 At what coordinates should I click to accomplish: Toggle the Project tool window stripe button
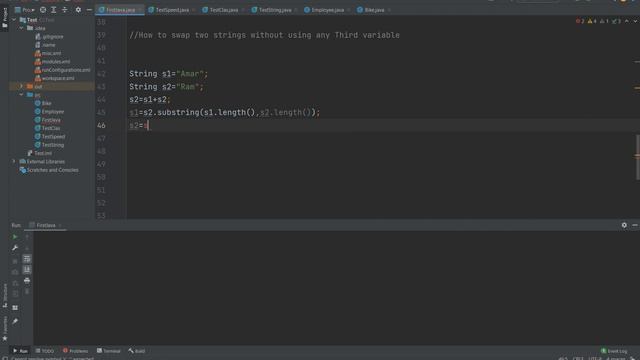coord(4,18)
